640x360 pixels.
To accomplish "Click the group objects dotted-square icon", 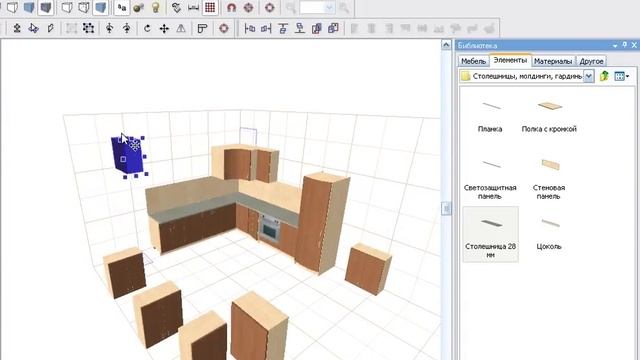I will tap(89, 28).
